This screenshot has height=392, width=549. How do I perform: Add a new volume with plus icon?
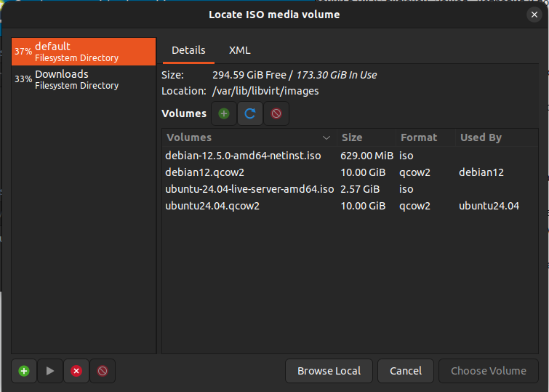click(x=224, y=113)
